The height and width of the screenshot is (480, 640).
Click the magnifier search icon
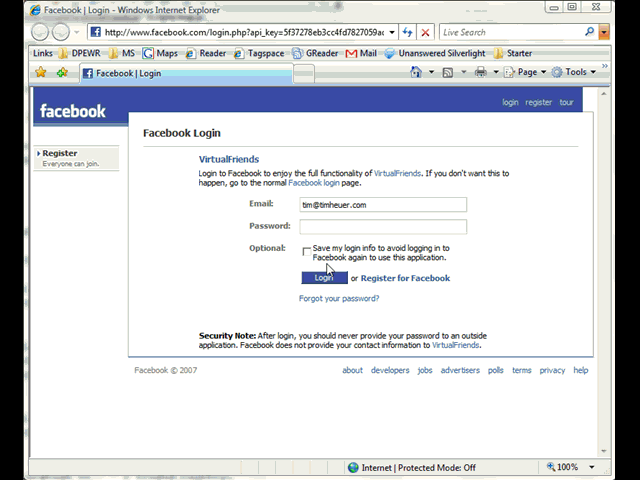coord(589,32)
